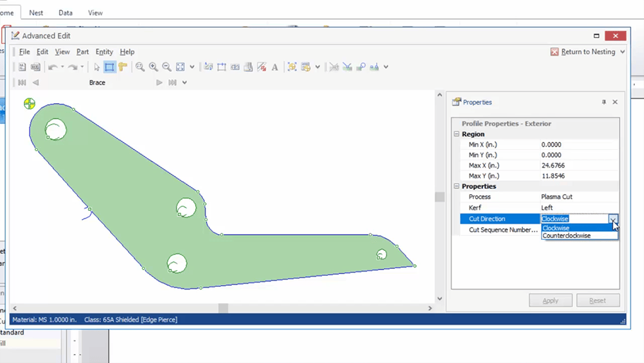
Task: Select the text 'A' tool
Action: click(x=274, y=67)
